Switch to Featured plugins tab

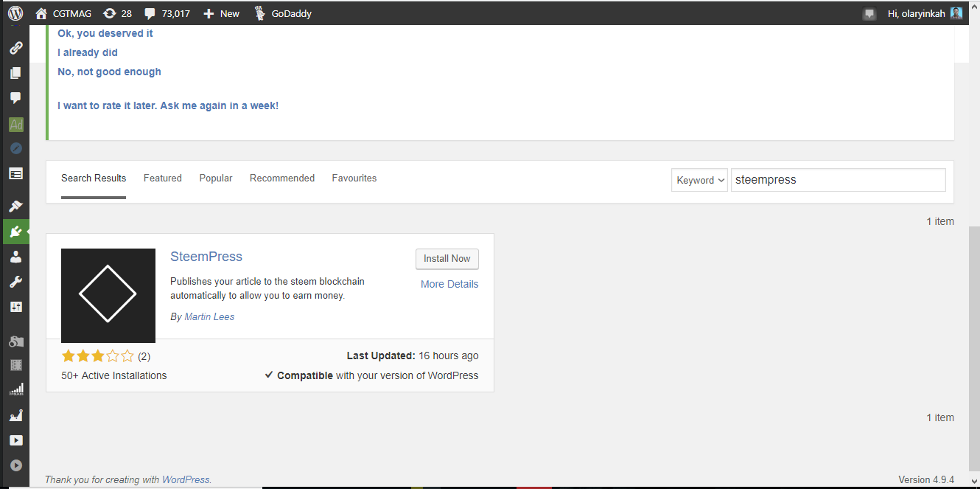163,178
